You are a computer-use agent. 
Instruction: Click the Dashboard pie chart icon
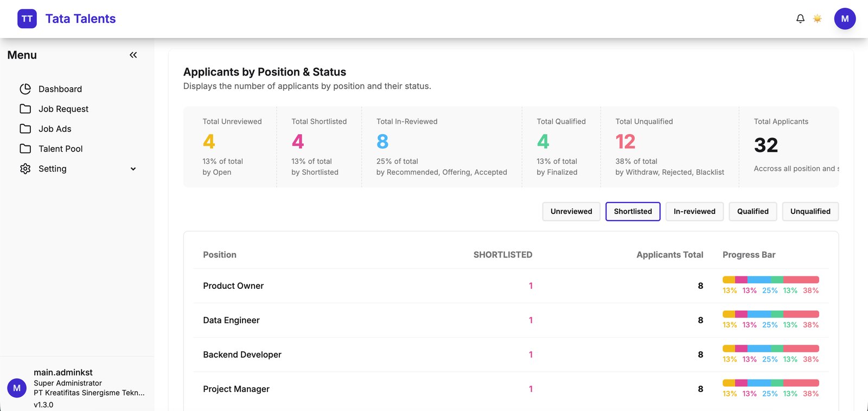click(25, 89)
